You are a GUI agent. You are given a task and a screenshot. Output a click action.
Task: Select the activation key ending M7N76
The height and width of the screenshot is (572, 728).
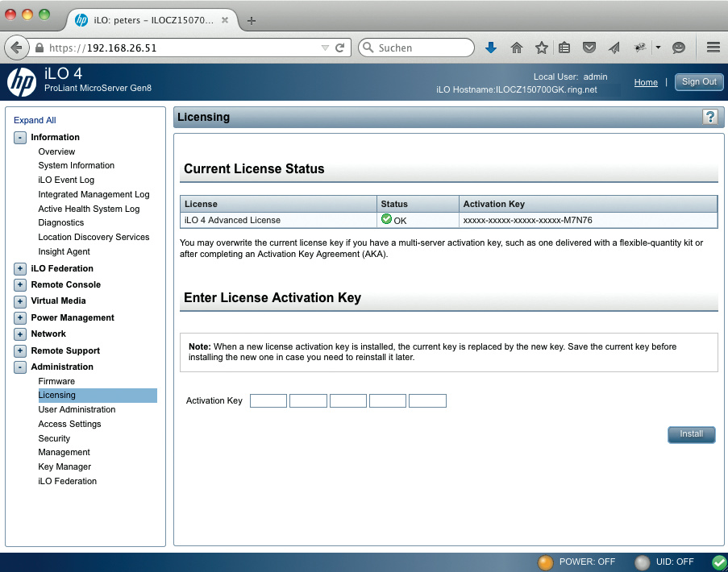(527, 221)
